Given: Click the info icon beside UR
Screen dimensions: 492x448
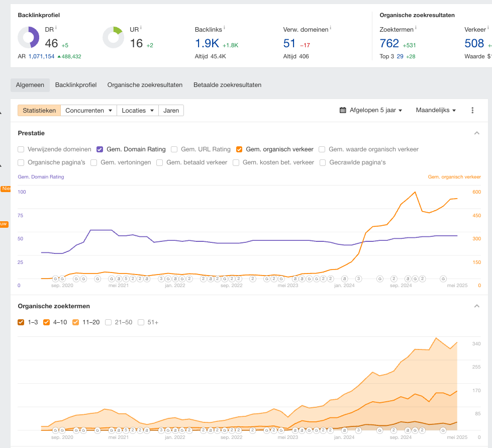Looking at the screenshot, I should click(x=141, y=28).
